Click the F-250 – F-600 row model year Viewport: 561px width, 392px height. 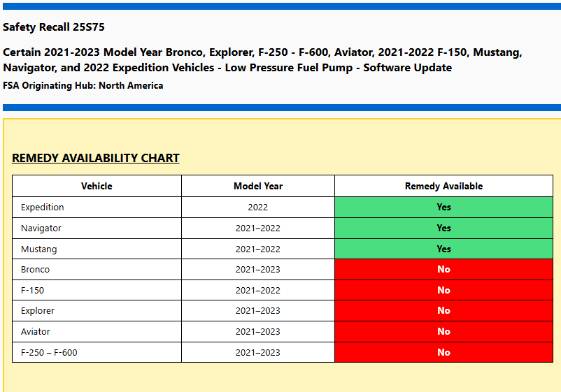[258, 353]
